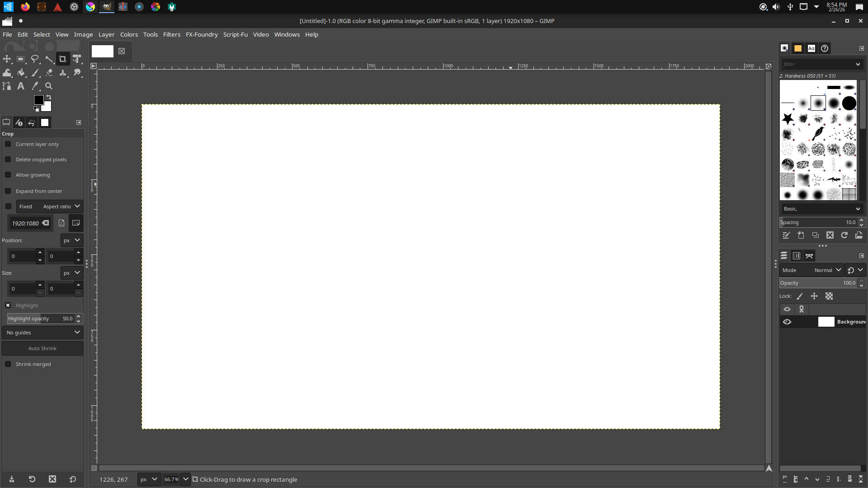Set portrait orientation for aspect ratio
This screenshot has width=868, height=488.
tap(61, 223)
